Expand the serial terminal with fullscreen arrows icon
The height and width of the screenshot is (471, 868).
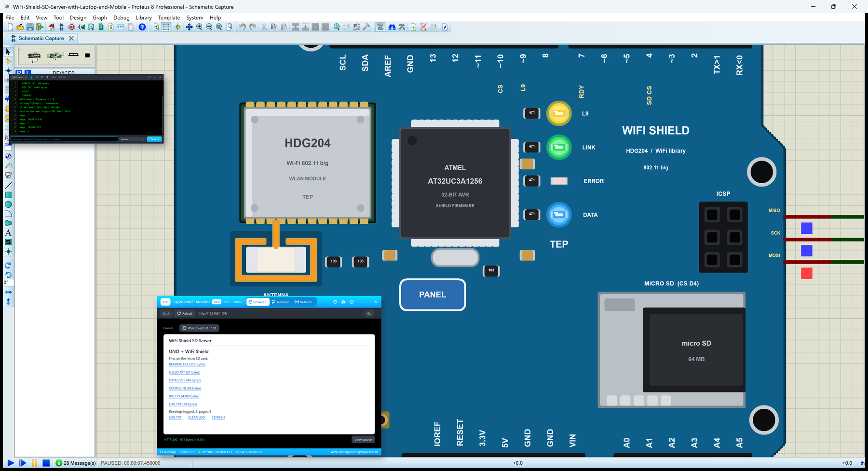point(149,77)
